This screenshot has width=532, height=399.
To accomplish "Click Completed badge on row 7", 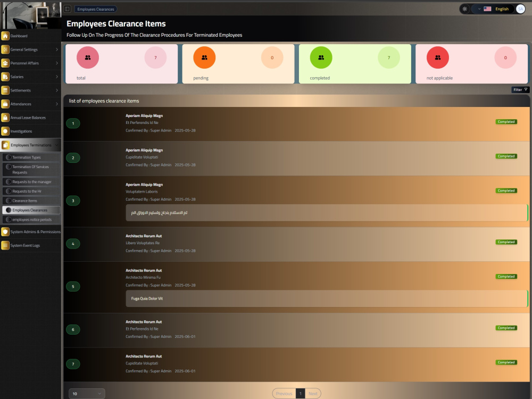I will tap(506, 362).
